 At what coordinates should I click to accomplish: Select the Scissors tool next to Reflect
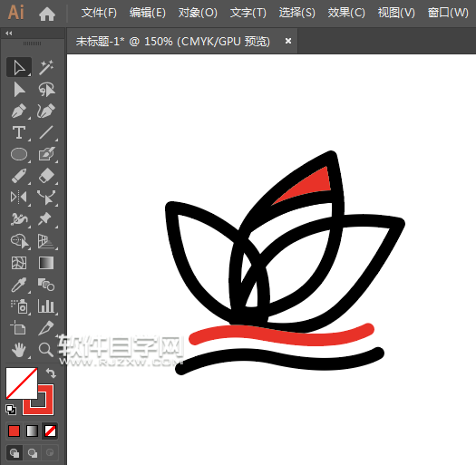click(x=46, y=198)
